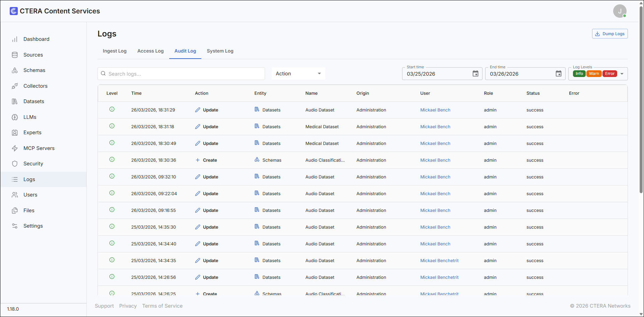The image size is (644, 317).
Task: Click the Schemas entity icon on 18:30:36 row
Action: [x=257, y=160]
